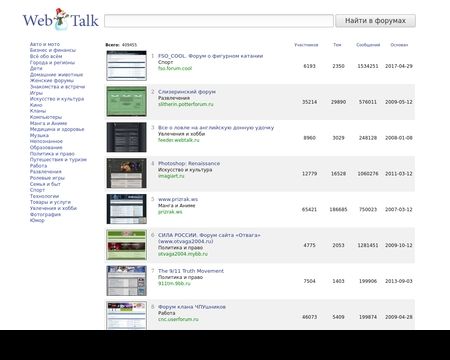
Task: Open the 'Юмор' category
Action: point(37,220)
